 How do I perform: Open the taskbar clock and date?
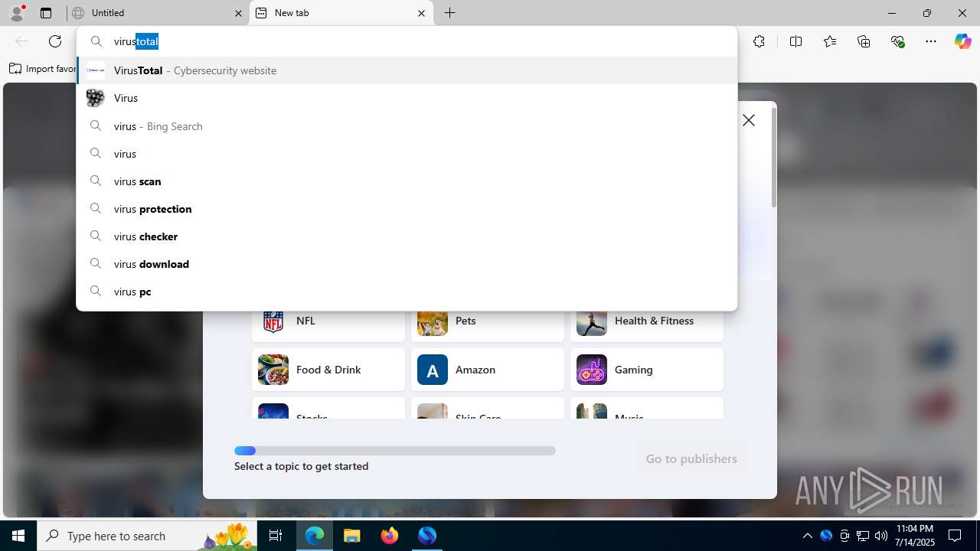(915, 536)
